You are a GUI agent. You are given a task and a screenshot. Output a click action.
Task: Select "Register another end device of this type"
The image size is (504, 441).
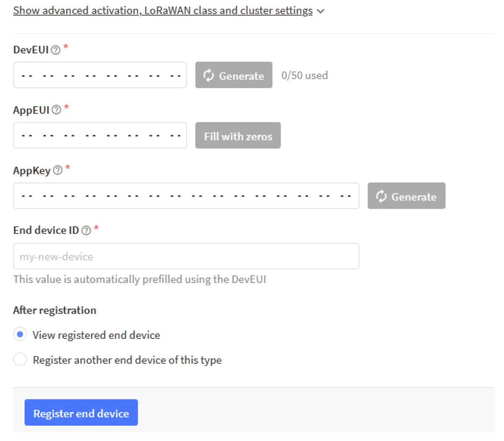click(x=20, y=359)
